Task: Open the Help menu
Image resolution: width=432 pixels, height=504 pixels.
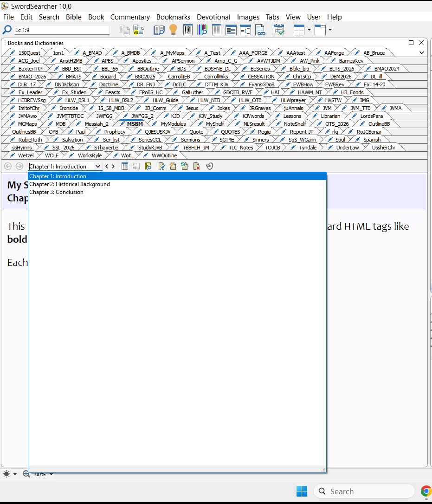Action: (334, 17)
